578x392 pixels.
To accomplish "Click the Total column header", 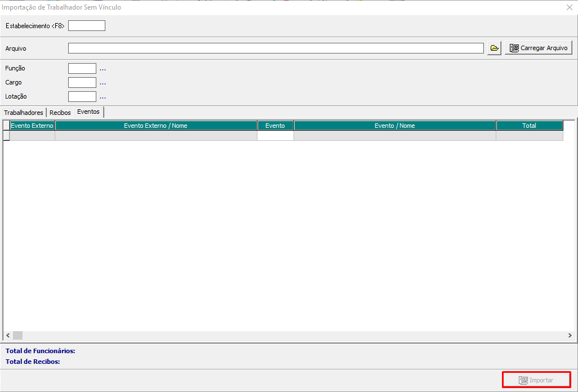I will pyautogui.click(x=529, y=126).
